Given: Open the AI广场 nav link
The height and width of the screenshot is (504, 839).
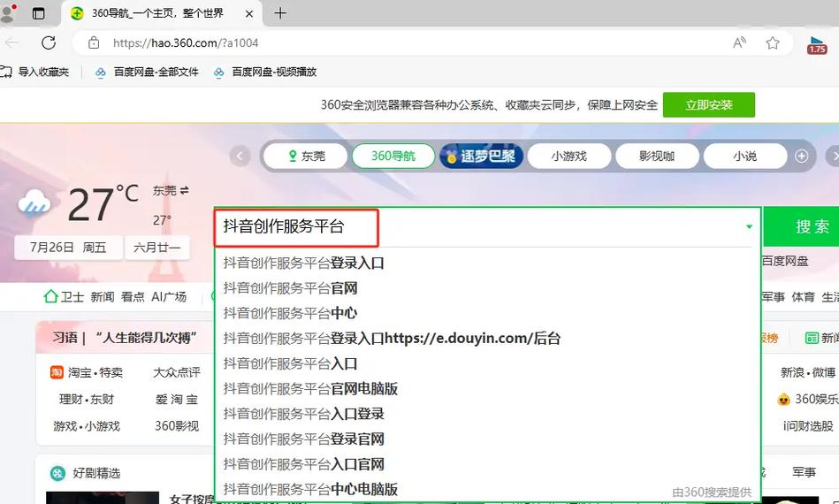Looking at the screenshot, I should tap(169, 297).
